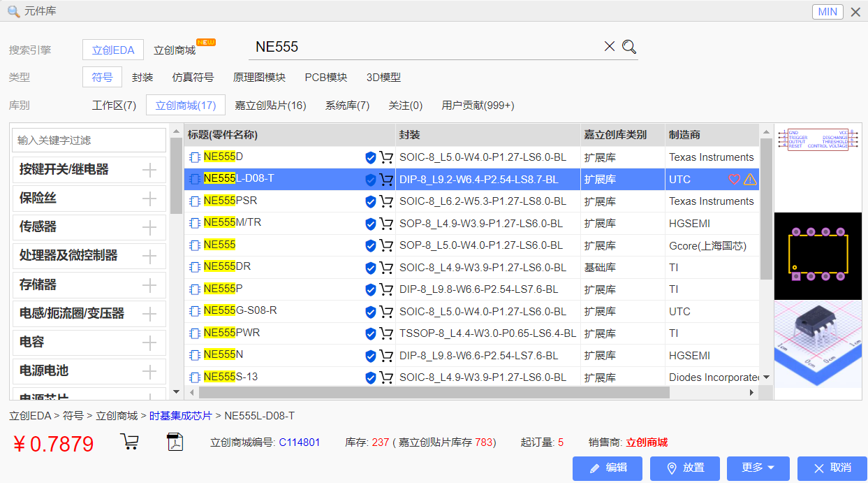Click the category keyword filter field
This screenshot has width=868, height=483.
(89, 140)
